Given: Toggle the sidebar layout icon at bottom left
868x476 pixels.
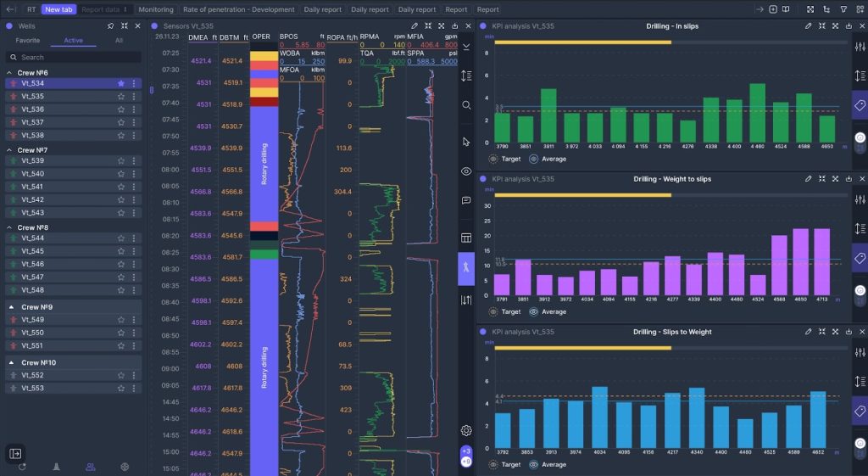Looking at the screenshot, I should tap(15, 454).
